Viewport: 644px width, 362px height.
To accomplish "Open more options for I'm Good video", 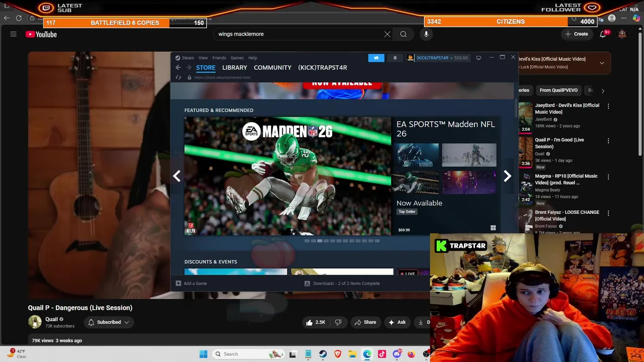I will coord(608,141).
